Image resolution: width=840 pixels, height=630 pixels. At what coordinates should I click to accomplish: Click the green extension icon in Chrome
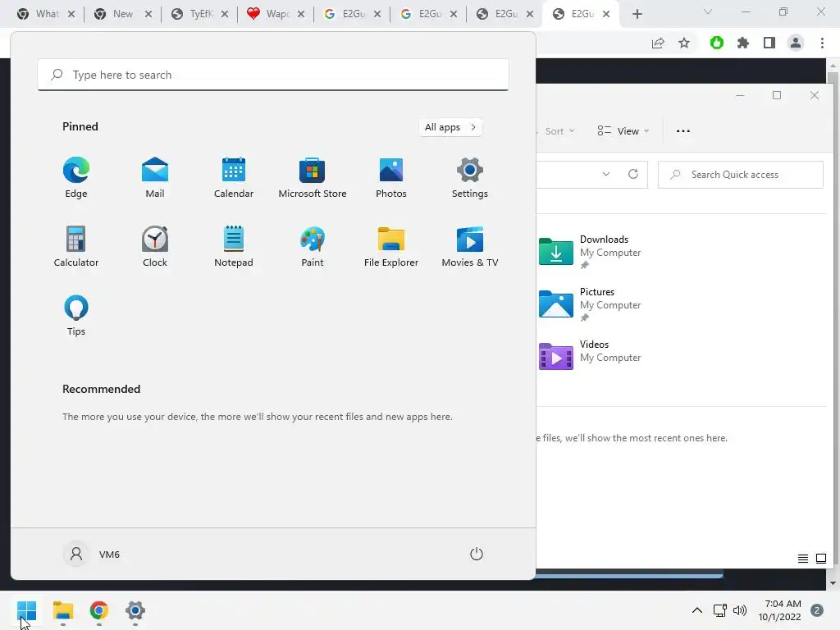coord(717,43)
